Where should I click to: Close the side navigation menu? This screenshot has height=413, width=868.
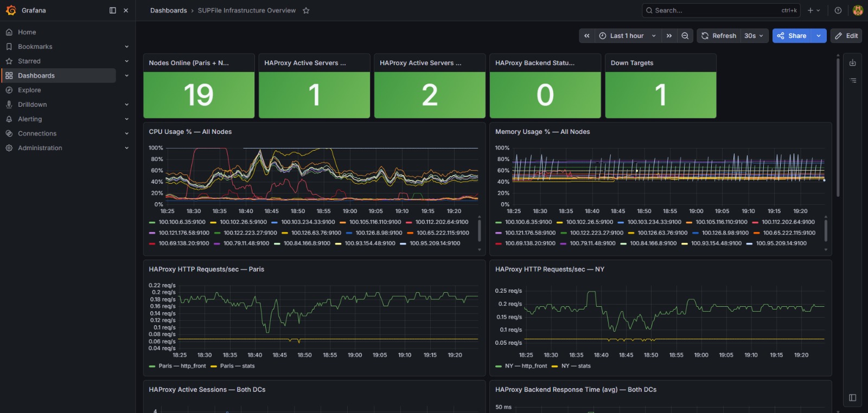click(126, 10)
